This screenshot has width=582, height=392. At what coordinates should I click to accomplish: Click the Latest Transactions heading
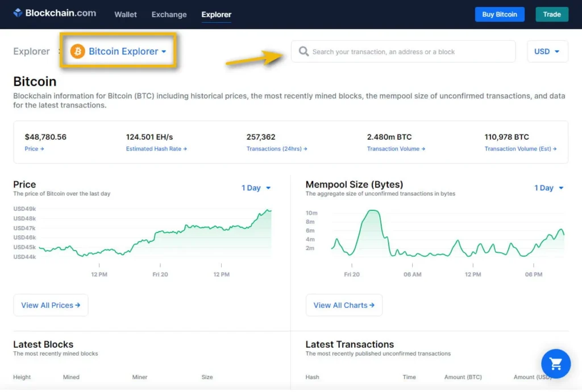click(x=350, y=344)
